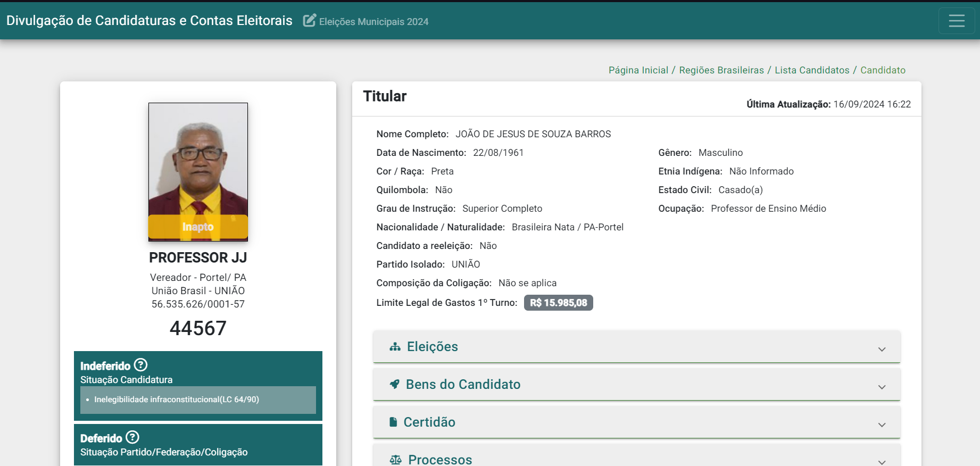The width and height of the screenshot is (980, 466).
Task: Open the Processos accordion header
Action: 636,455
